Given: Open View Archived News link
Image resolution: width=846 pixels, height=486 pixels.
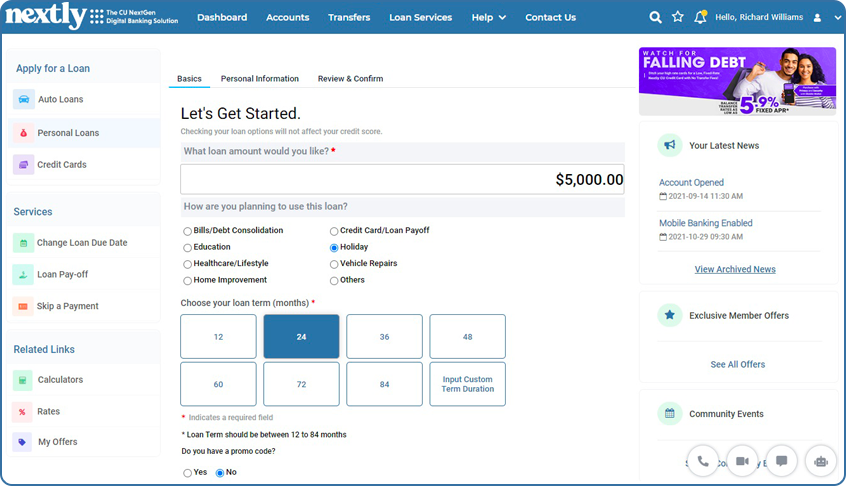Looking at the screenshot, I should click(735, 269).
